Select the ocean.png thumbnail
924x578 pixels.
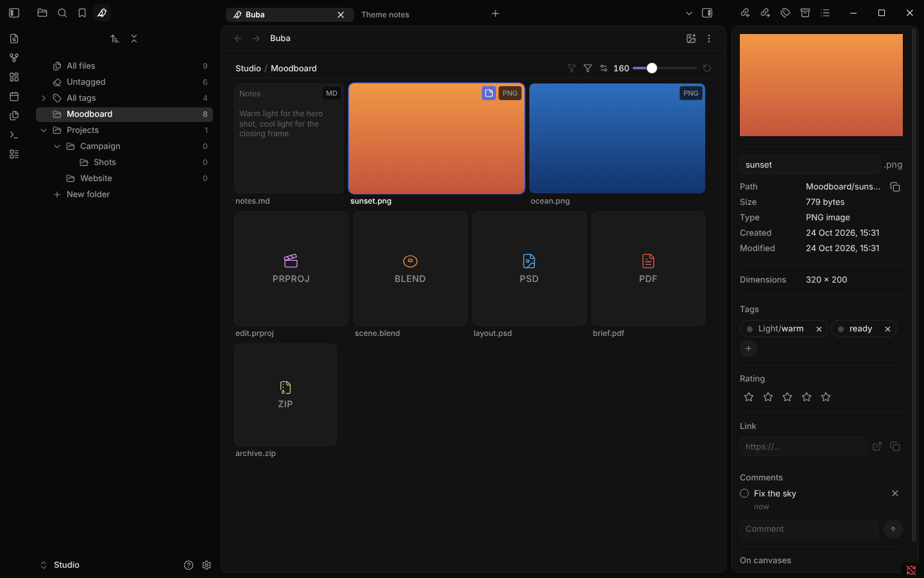click(x=617, y=138)
